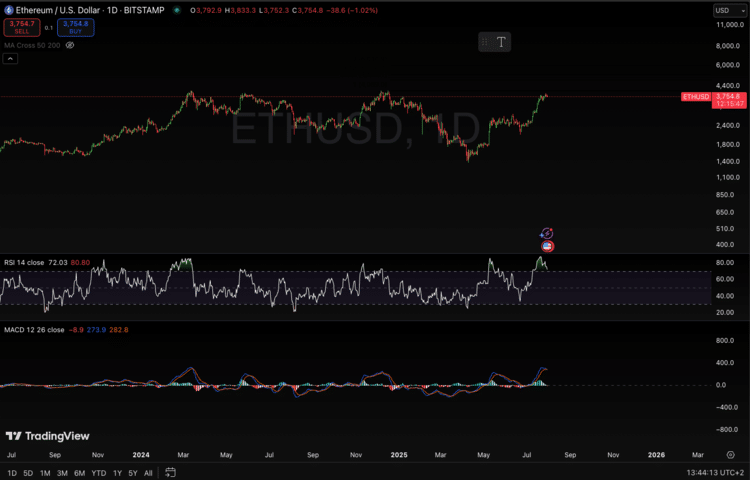750x480 pixels.
Task: Click the TradingView logo
Action: pos(47,436)
